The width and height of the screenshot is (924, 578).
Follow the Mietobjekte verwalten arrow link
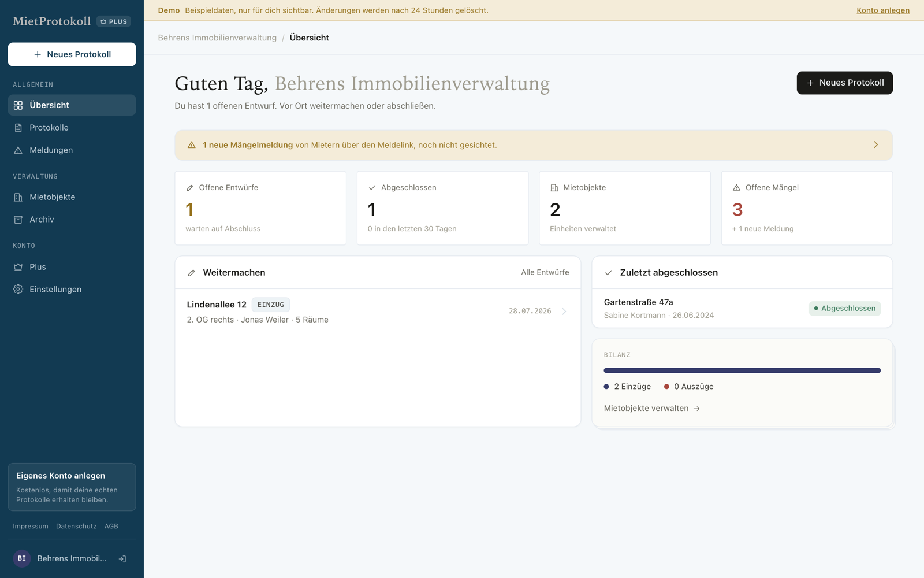click(x=652, y=409)
